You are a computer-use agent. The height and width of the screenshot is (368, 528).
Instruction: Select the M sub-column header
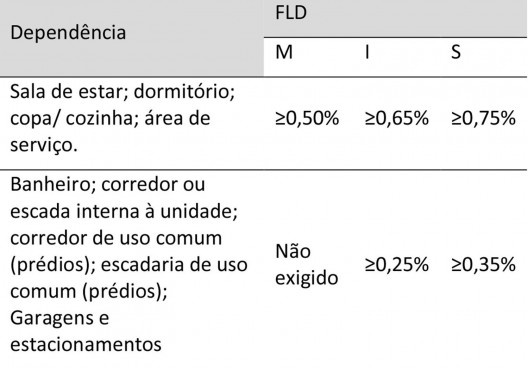click(284, 52)
